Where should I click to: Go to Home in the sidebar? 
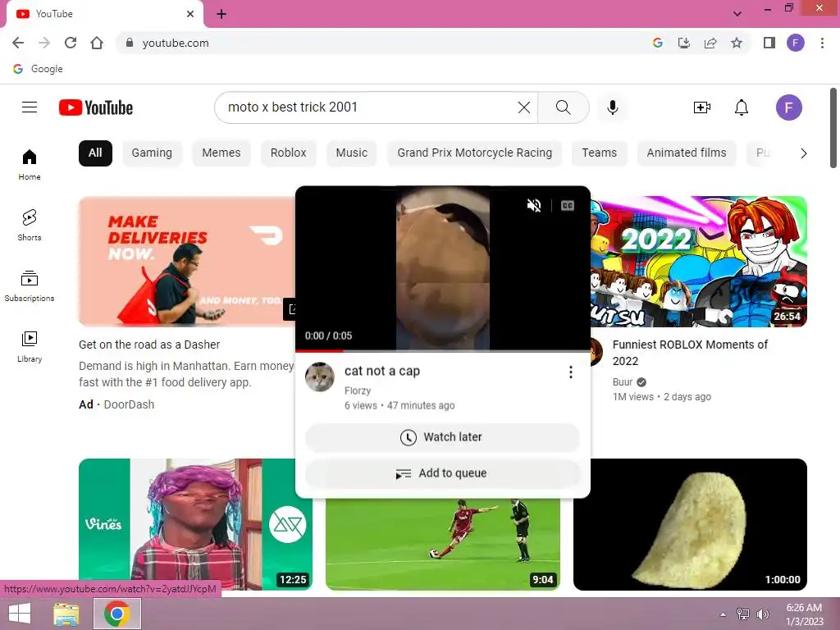30,164
